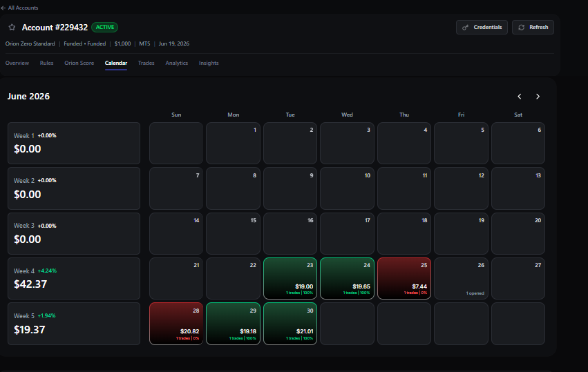Click Week 4 +4.24% percentage

point(47,271)
